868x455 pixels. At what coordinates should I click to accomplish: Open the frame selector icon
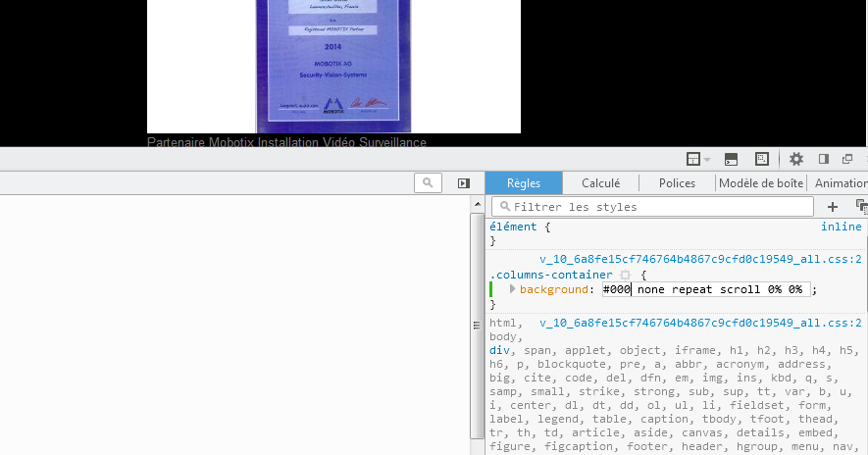click(693, 160)
